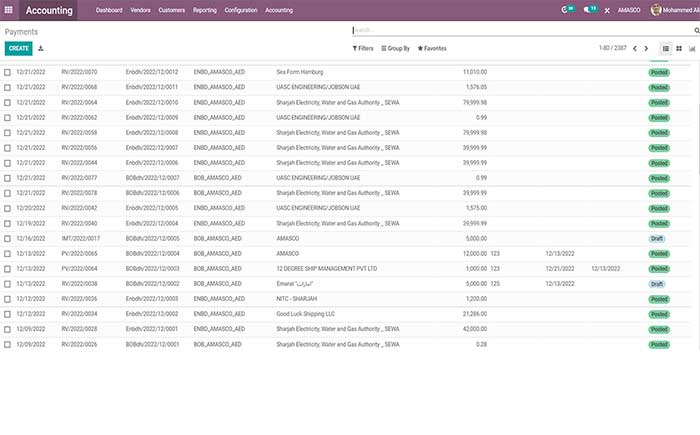This screenshot has height=435, width=700.
Task: Click date 12/20/2022 cell
Action: (31, 208)
